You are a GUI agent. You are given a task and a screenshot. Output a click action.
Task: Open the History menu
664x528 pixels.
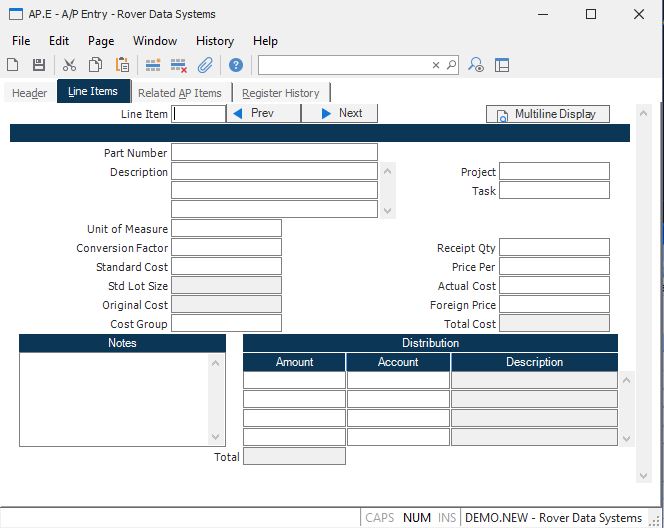(x=214, y=41)
